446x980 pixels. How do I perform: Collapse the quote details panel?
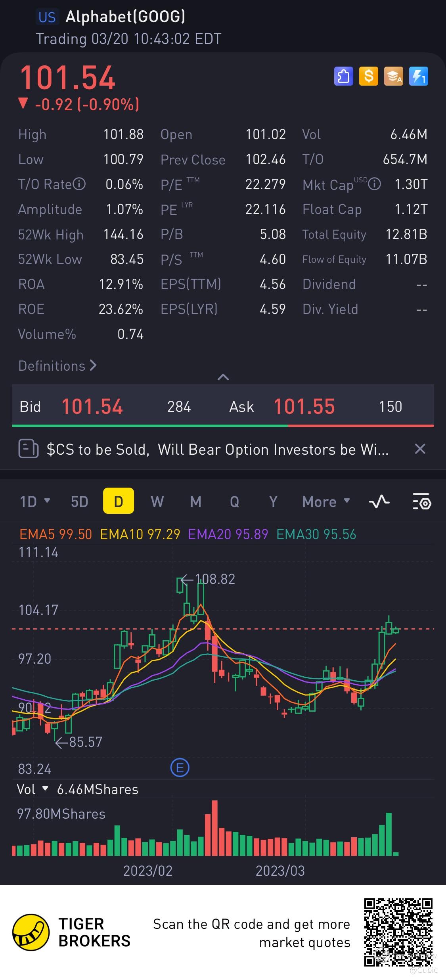[223, 377]
